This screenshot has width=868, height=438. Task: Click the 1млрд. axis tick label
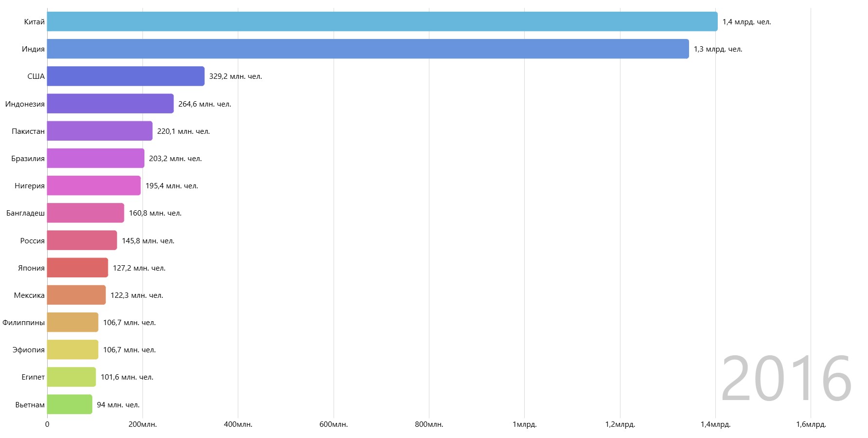pos(524,424)
